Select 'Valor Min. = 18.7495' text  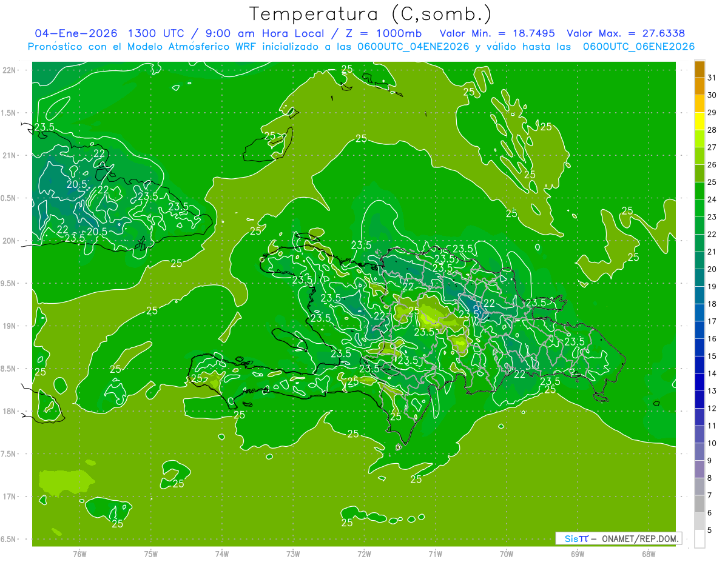pos(497,33)
